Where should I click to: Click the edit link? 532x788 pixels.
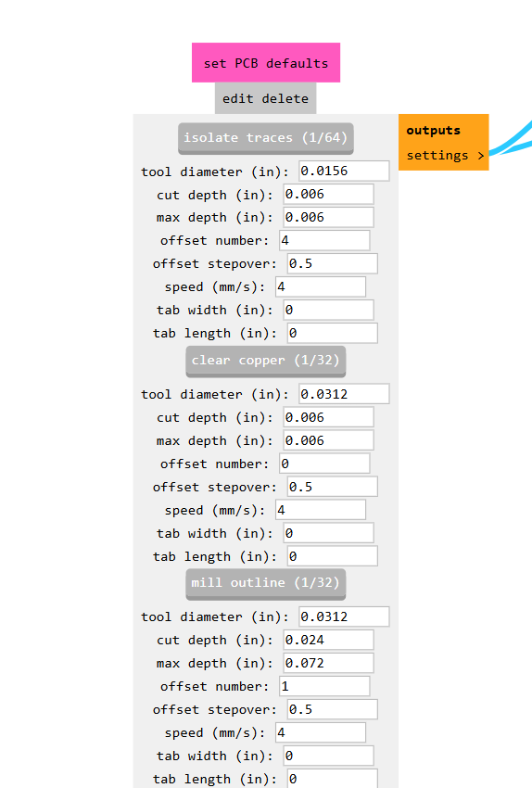(x=237, y=98)
